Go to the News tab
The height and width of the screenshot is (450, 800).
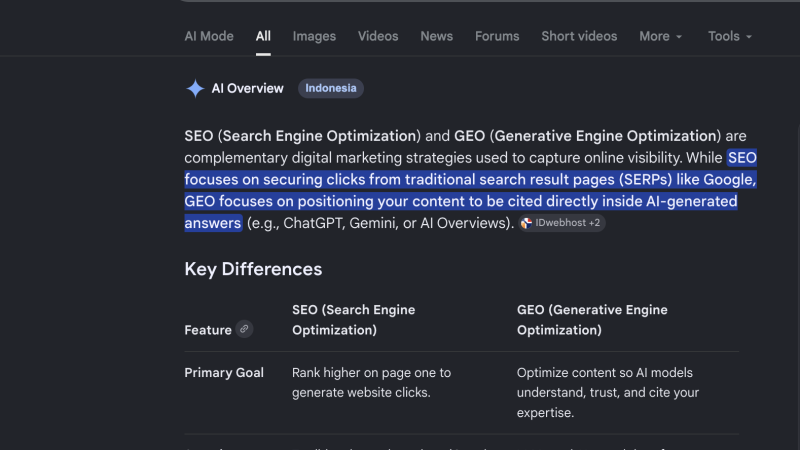[437, 36]
